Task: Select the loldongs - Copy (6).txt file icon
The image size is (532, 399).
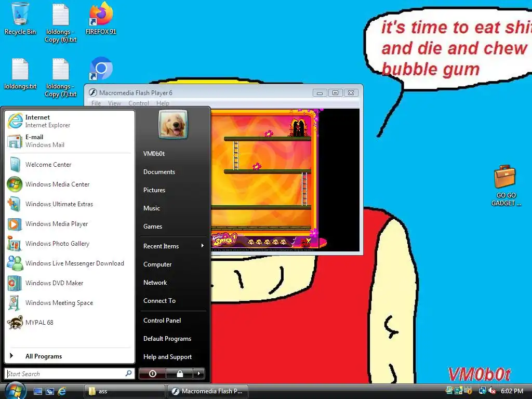Action: pyautogui.click(x=61, y=23)
